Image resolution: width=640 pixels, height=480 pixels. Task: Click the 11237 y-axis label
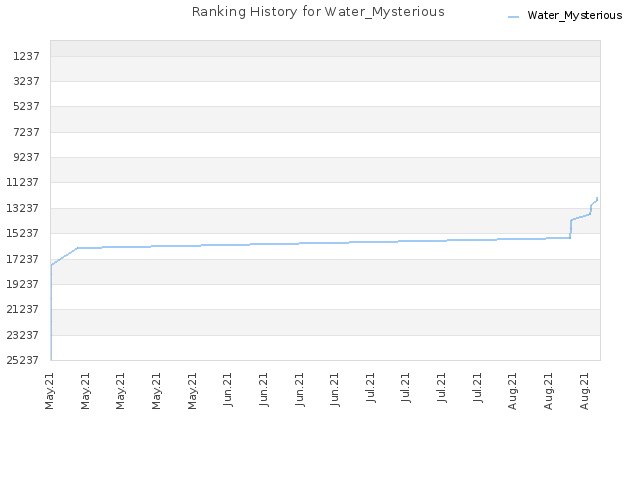coord(23,182)
